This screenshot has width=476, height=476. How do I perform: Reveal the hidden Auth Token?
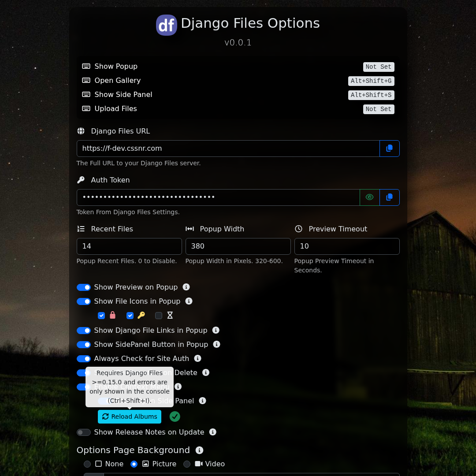369,197
